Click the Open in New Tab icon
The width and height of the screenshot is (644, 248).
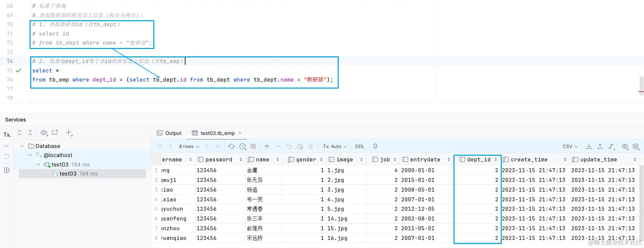[55, 133]
